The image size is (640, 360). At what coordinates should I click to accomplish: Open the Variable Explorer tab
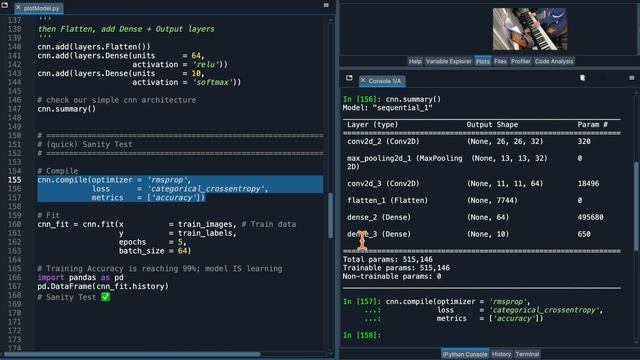pyautogui.click(x=449, y=61)
